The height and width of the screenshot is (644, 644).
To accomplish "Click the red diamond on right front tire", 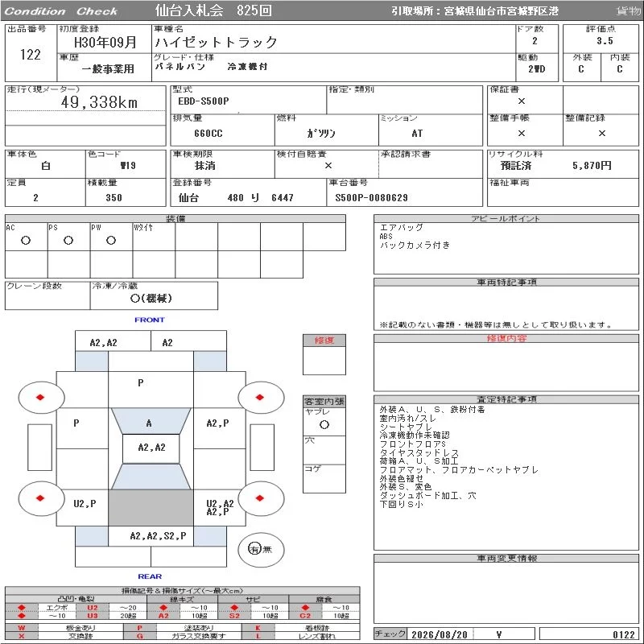I will [259, 397].
